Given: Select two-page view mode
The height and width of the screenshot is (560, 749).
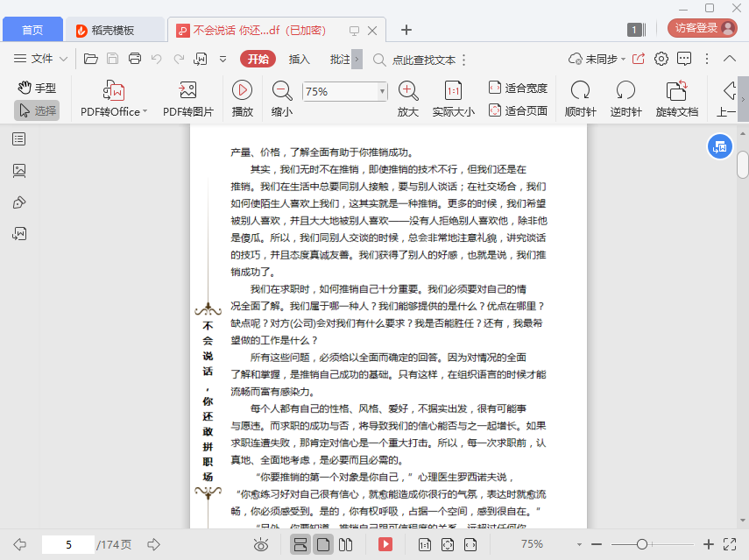Looking at the screenshot, I should click(345, 544).
